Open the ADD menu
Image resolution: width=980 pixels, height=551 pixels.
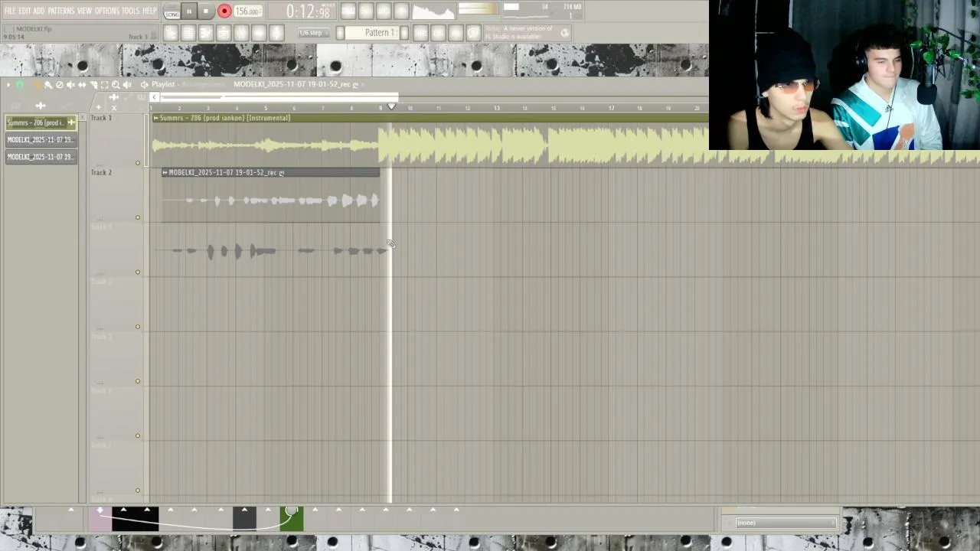coord(39,11)
